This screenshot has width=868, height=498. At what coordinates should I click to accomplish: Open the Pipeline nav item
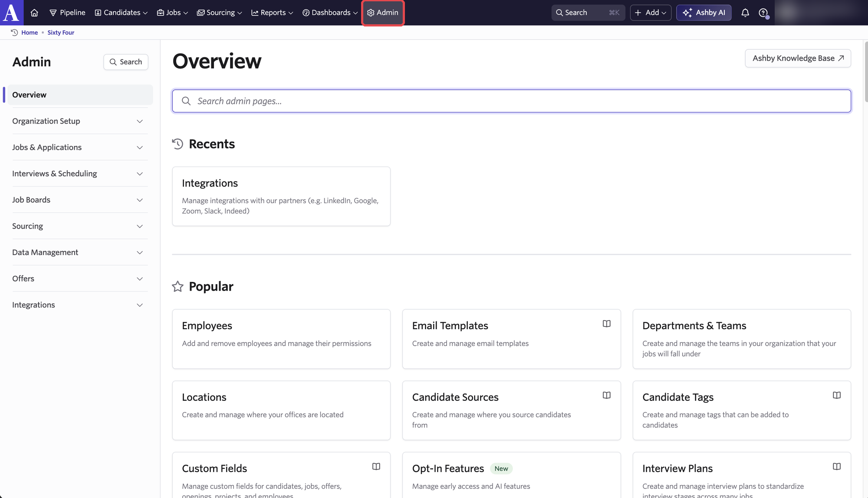(67, 13)
